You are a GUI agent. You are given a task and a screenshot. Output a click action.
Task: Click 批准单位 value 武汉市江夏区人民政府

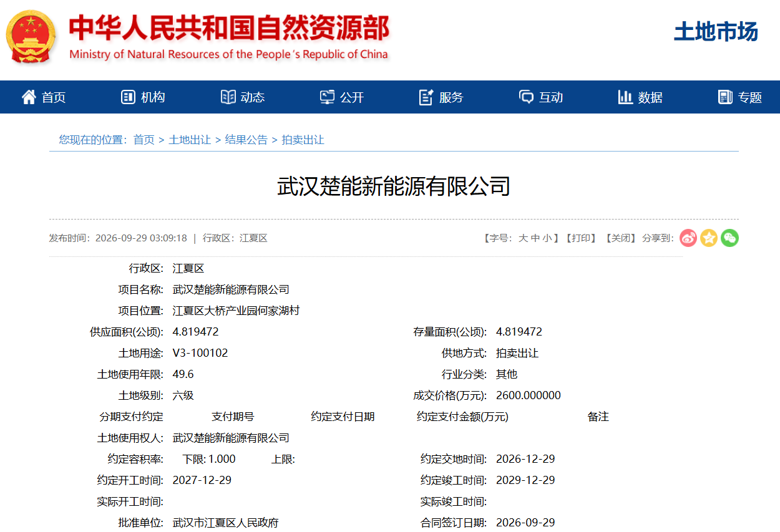[225, 523]
